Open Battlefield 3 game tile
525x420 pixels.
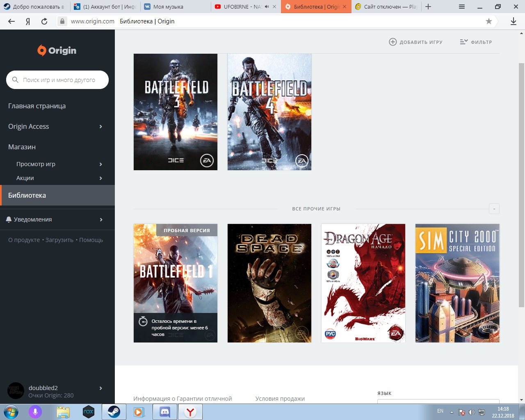point(176,112)
